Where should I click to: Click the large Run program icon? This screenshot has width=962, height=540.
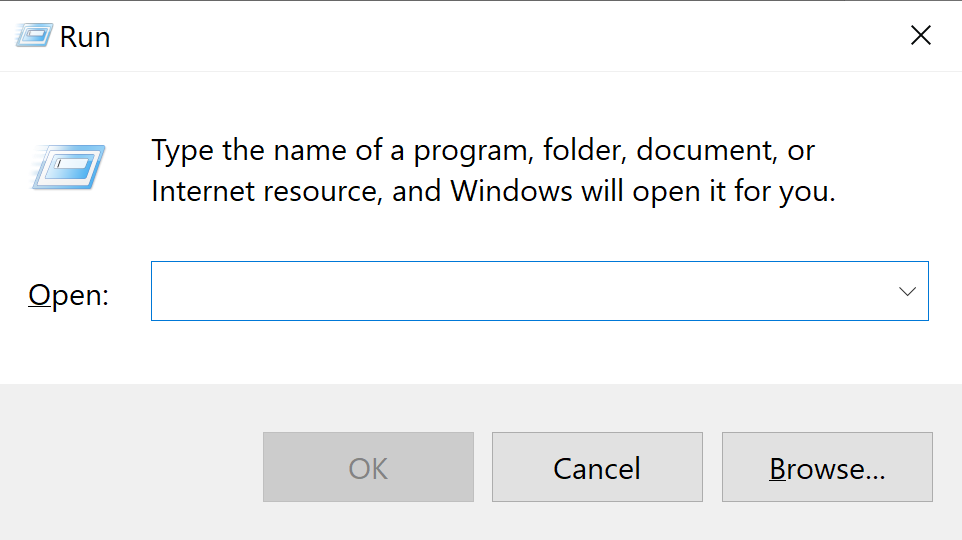tap(69, 167)
